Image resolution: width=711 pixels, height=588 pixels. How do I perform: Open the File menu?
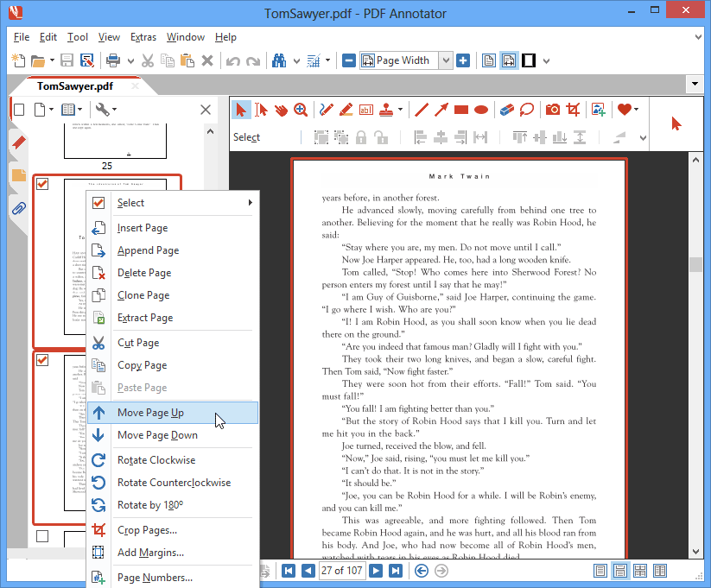point(22,37)
